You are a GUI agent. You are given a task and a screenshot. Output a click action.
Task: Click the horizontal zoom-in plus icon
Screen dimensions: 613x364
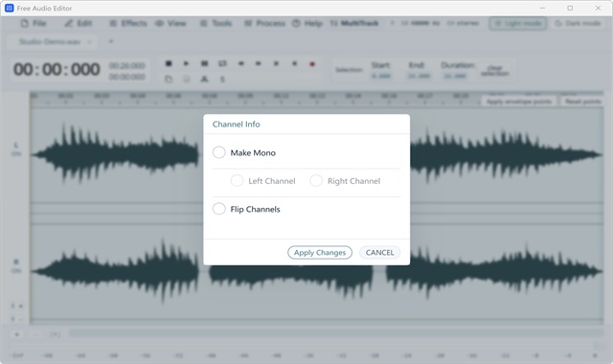(x=17, y=334)
